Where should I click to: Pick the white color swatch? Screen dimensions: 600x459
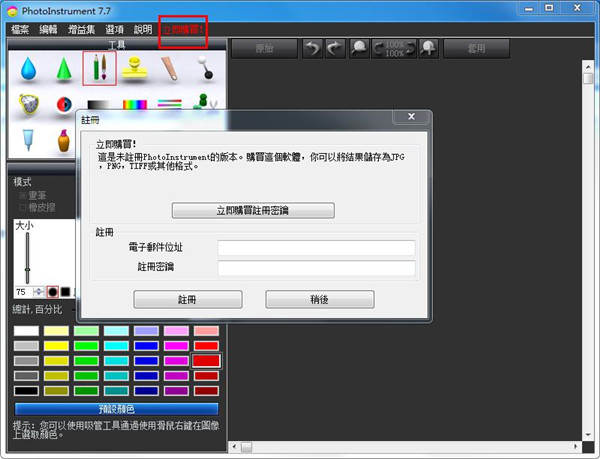coord(26,331)
